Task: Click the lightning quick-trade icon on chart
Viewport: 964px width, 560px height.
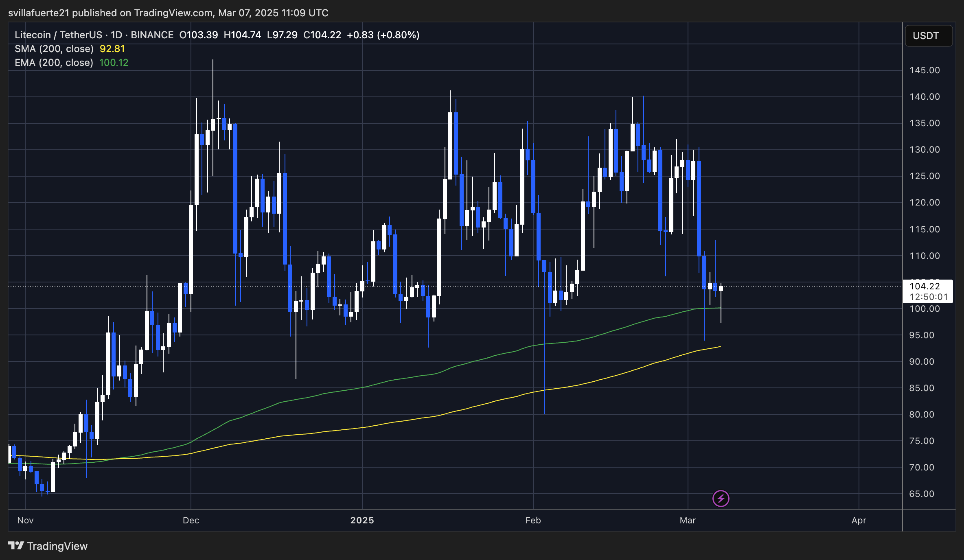Action: click(721, 498)
